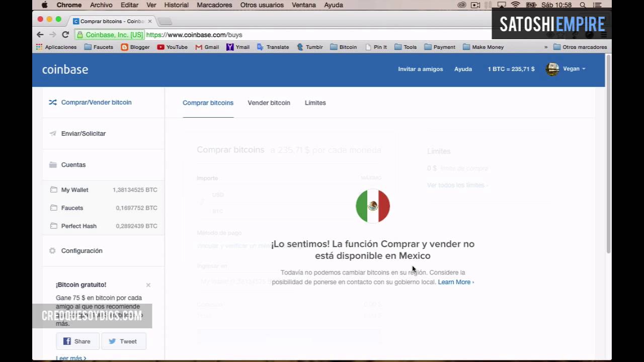Viewport: 644px width, 362px height.
Task: Click the Coinbase, Inc. security badge
Action: click(x=110, y=35)
